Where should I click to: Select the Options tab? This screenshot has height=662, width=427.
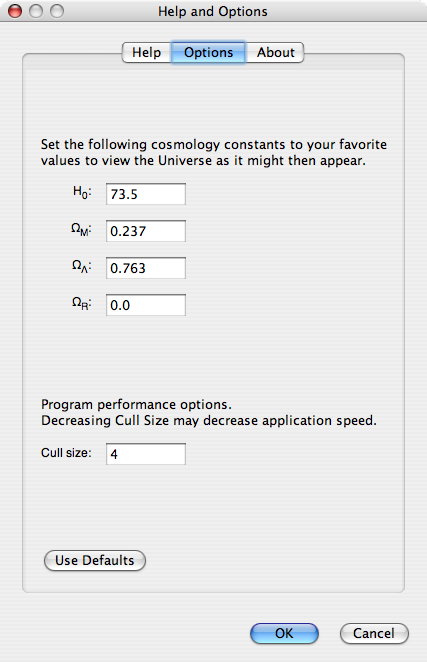pyautogui.click(x=208, y=52)
